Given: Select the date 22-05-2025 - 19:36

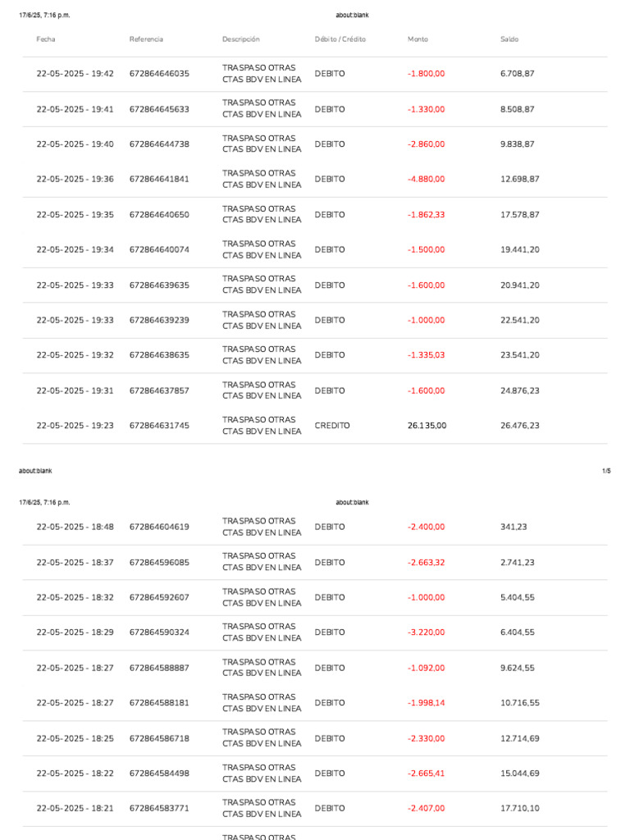Looking at the screenshot, I should coord(75,179).
